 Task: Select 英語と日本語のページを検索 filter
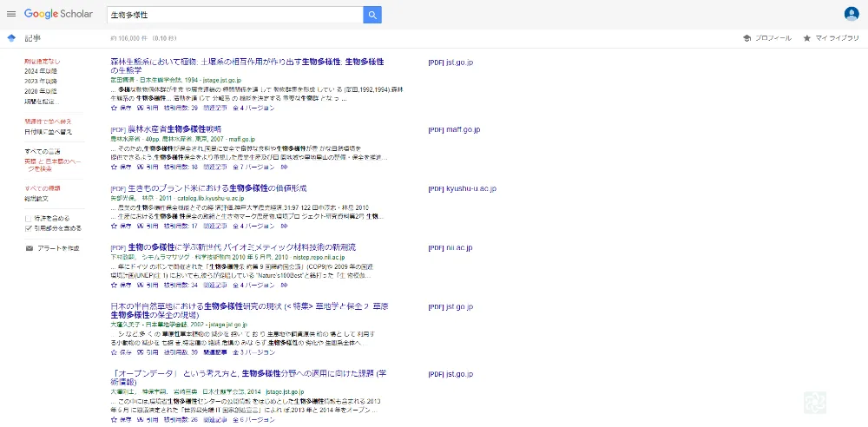tap(52, 165)
